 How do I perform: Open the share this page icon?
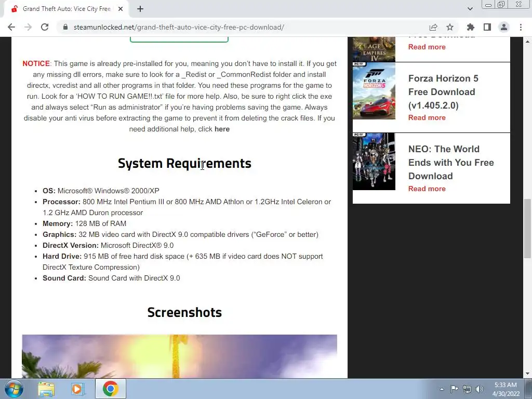pos(433,27)
